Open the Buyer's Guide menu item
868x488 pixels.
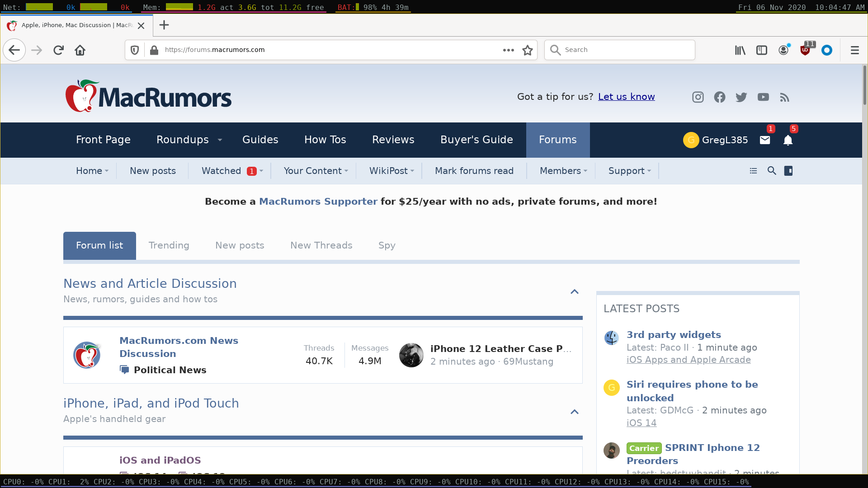pyautogui.click(x=476, y=140)
